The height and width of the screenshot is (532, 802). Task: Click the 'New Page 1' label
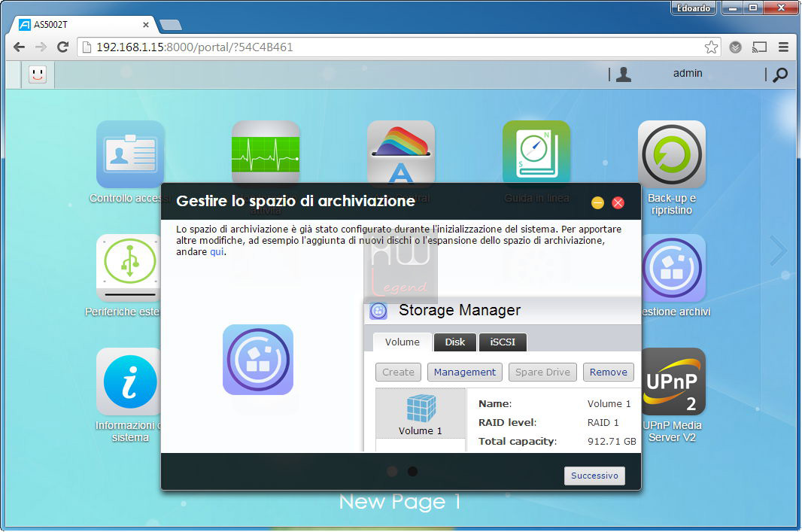(x=400, y=503)
